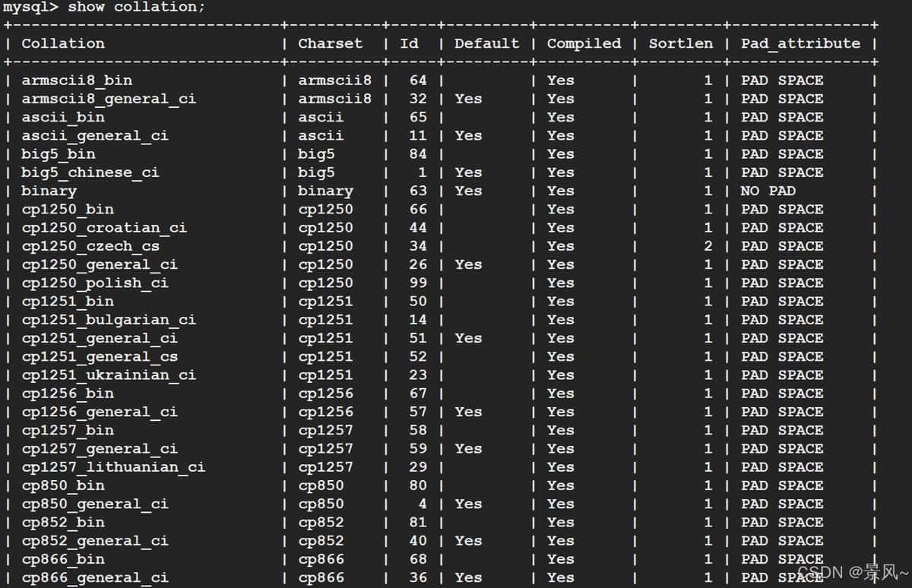
Task: Click the 'show collation;' command text
Action: (136, 7)
